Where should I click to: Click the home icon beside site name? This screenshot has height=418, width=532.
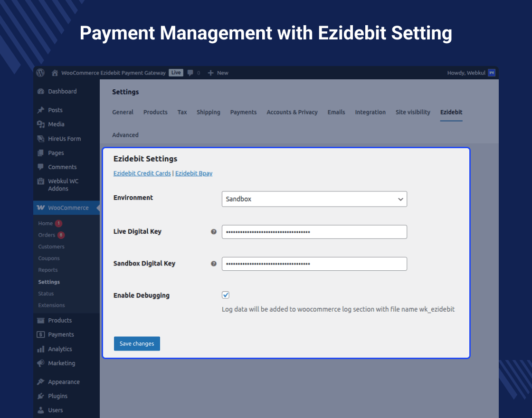coord(55,73)
